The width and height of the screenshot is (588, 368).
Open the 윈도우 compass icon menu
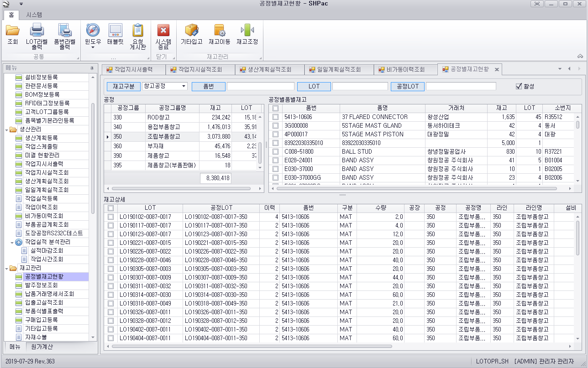tap(93, 31)
